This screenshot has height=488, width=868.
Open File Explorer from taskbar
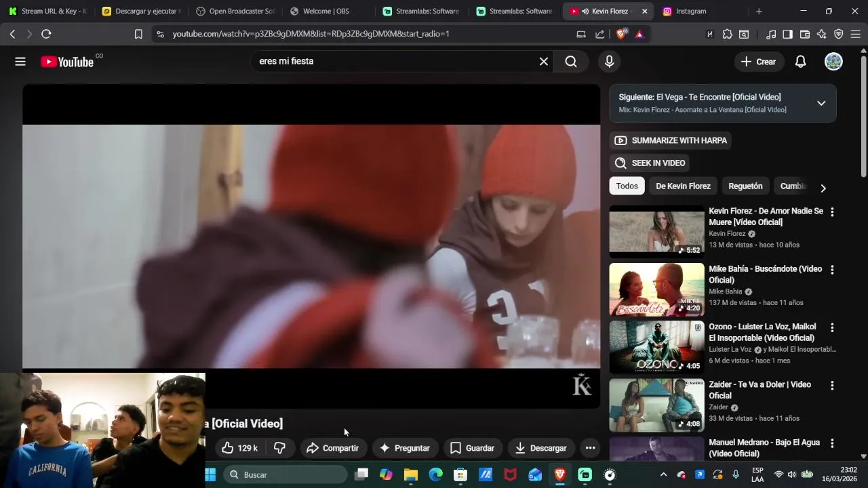pos(411,474)
